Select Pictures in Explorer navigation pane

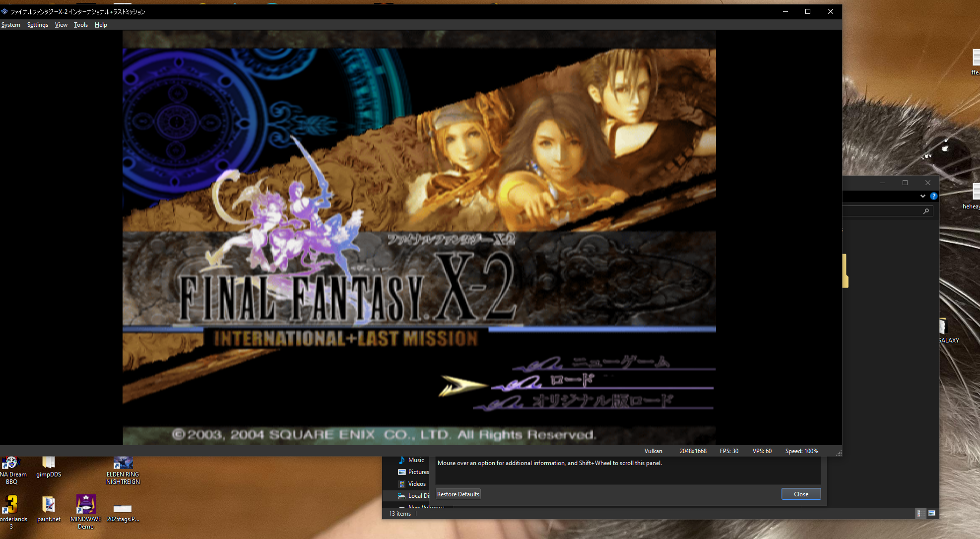click(x=413, y=472)
